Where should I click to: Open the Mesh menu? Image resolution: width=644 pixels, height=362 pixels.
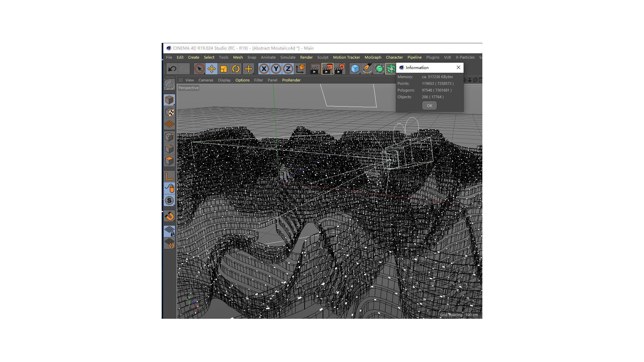pyautogui.click(x=238, y=57)
